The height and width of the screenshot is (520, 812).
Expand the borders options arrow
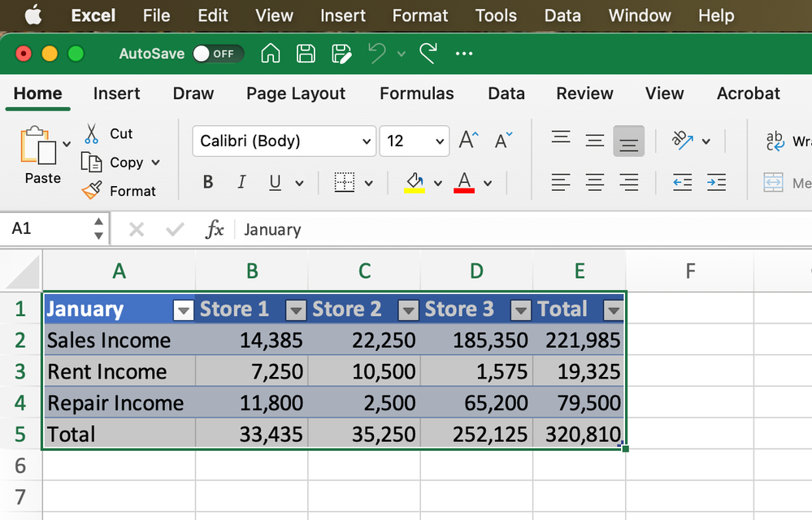(369, 183)
